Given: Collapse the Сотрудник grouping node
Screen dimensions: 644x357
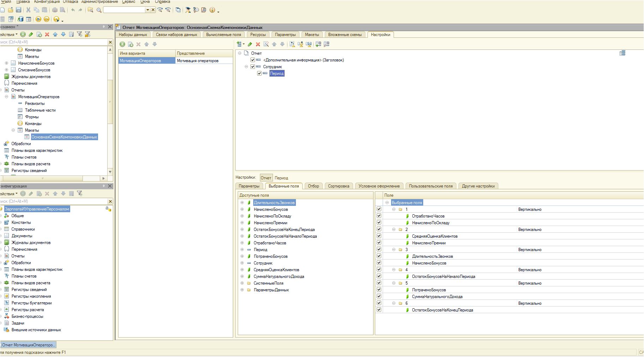Looking at the screenshot, I should 246,67.
